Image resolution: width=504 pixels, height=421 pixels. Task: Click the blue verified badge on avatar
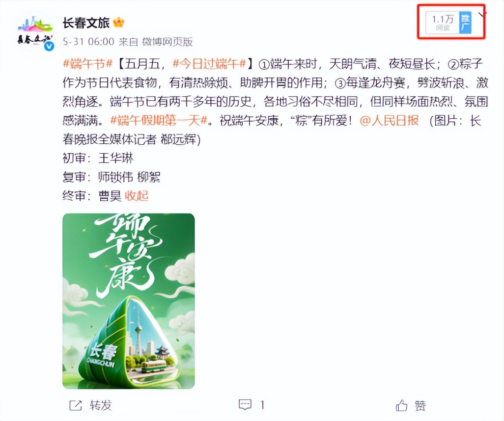click(x=49, y=47)
